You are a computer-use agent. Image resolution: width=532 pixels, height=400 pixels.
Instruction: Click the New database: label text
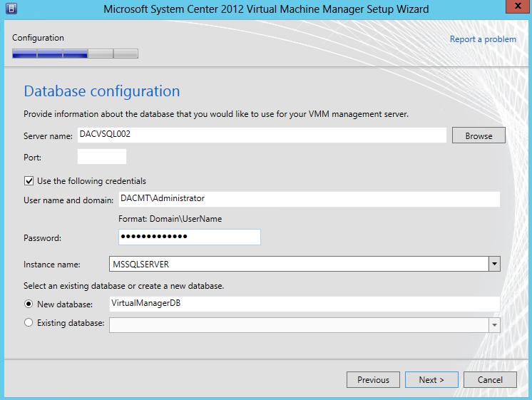click(x=65, y=304)
